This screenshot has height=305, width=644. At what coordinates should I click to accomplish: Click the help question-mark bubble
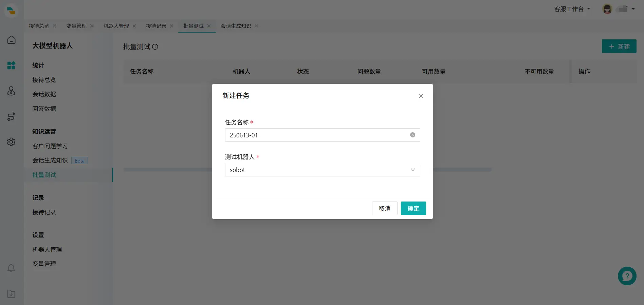coord(627,276)
